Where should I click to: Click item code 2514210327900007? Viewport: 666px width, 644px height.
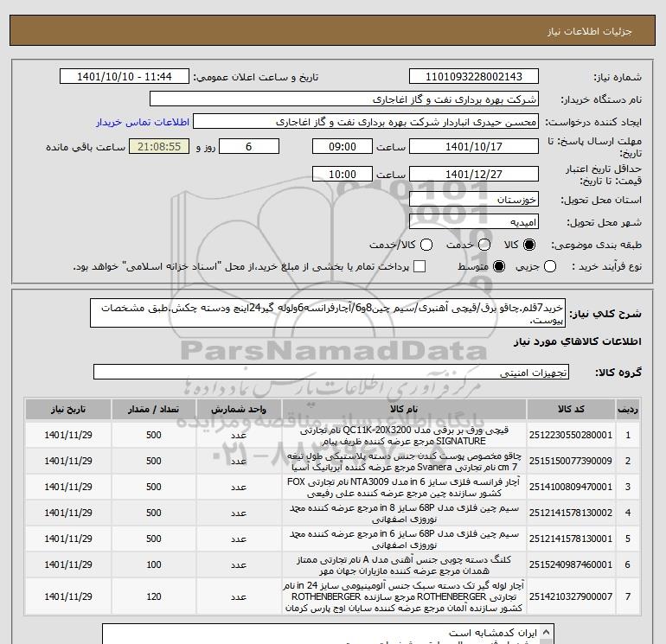(571, 596)
